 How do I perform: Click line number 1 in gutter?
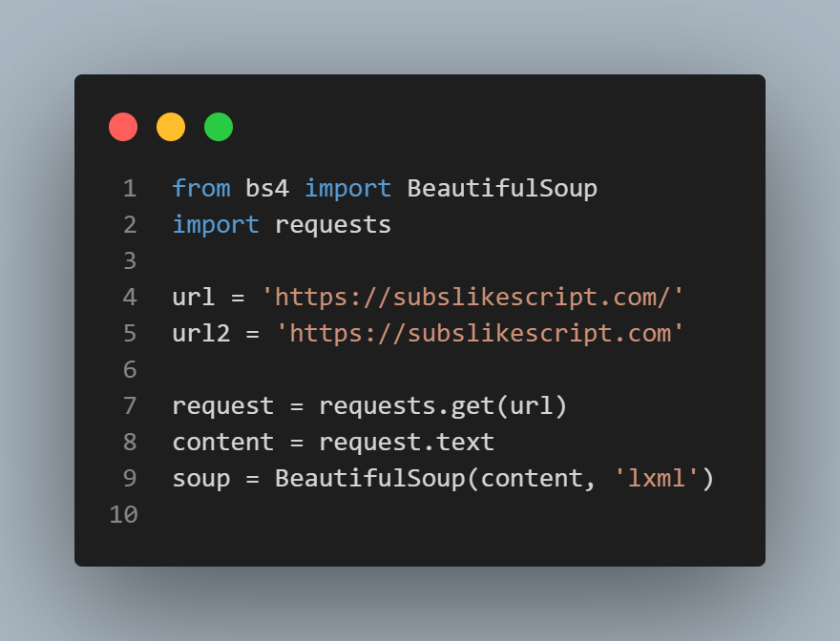point(130,189)
